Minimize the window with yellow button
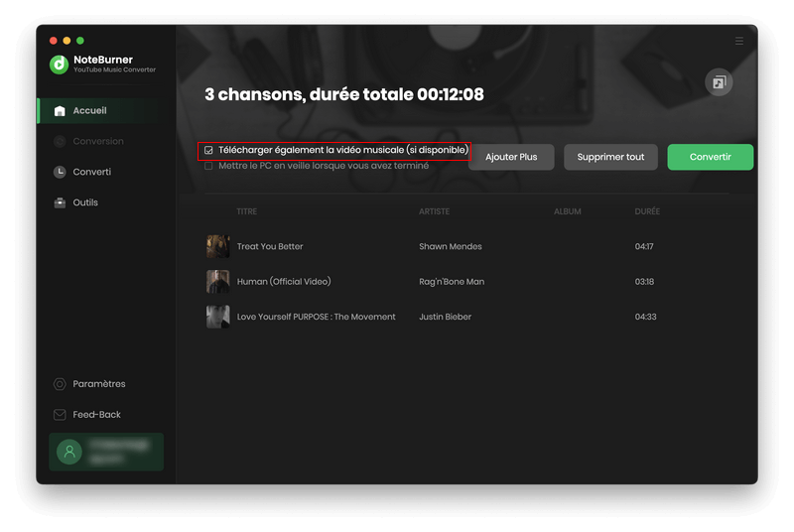Screen dimensions: 794x532 pos(66,41)
